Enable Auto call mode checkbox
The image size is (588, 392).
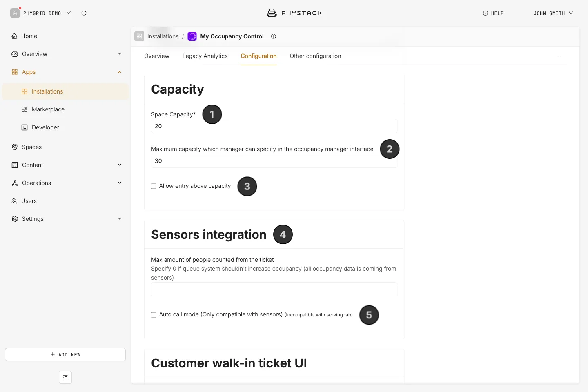[x=154, y=315]
